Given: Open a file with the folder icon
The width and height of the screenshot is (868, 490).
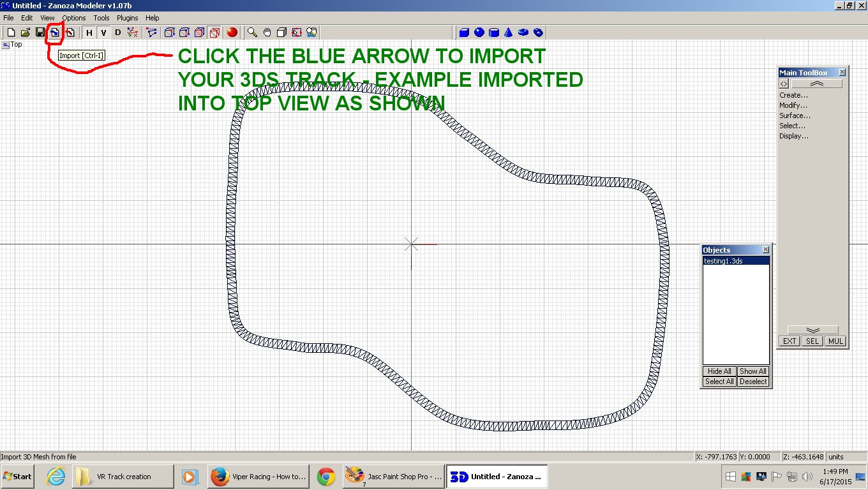Looking at the screenshot, I should point(26,33).
